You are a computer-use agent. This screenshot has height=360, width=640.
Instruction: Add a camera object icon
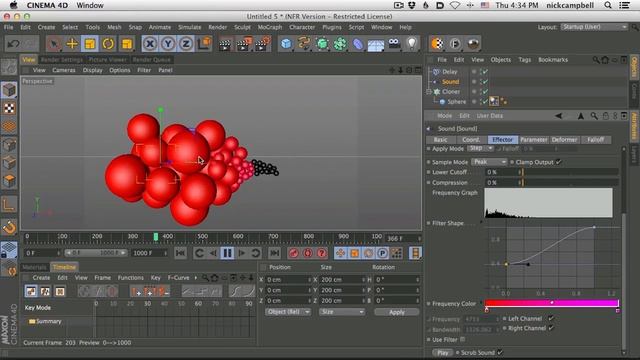(x=394, y=44)
